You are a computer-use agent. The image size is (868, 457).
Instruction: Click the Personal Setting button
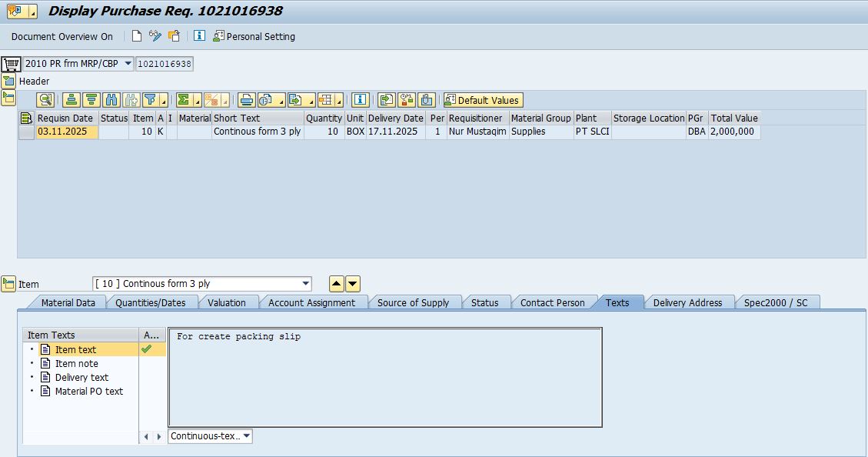coord(254,36)
